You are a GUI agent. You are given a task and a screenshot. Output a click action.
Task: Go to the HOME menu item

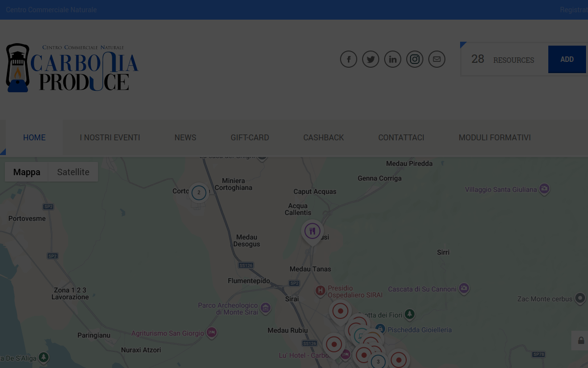click(x=34, y=138)
